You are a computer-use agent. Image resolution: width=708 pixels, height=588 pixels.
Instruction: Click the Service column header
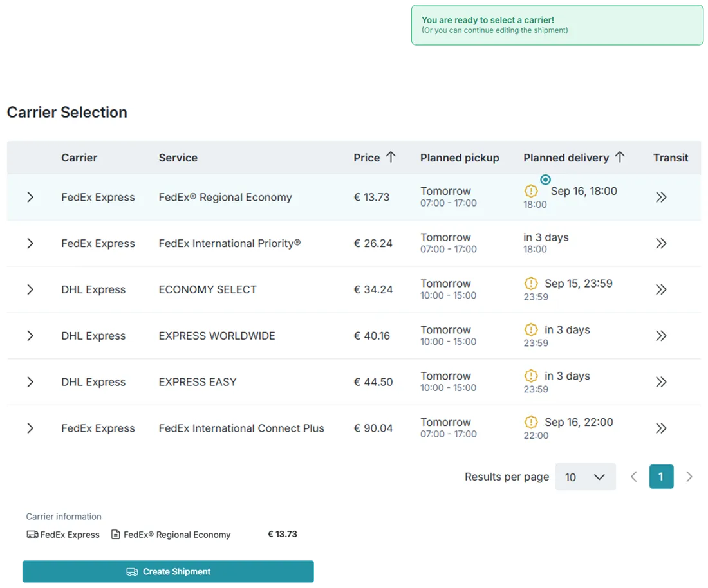pyautogui.click(x=178, y=158)
